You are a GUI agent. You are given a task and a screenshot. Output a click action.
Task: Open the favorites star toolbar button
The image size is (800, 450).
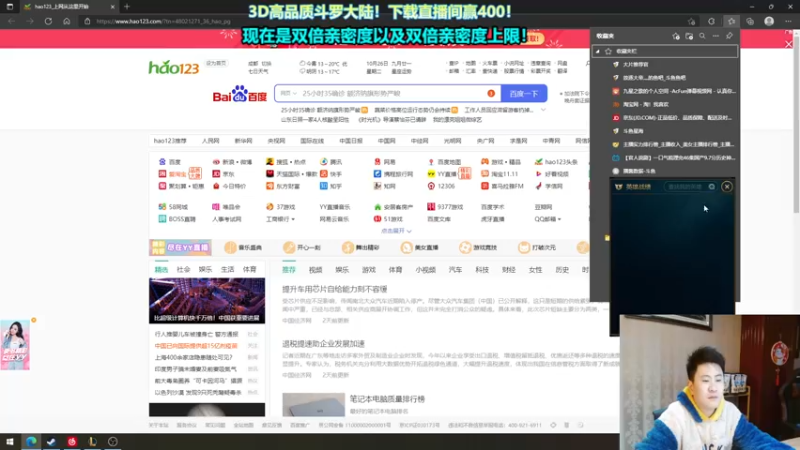tap(731, 21)
